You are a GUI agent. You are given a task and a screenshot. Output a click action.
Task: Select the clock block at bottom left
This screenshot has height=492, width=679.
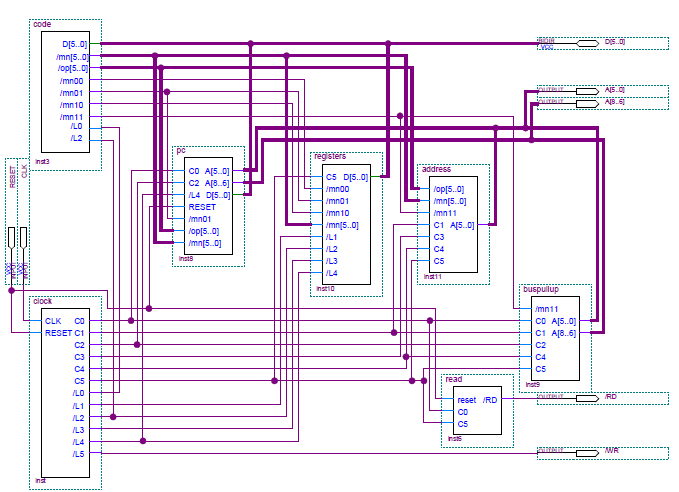[65, 393]
